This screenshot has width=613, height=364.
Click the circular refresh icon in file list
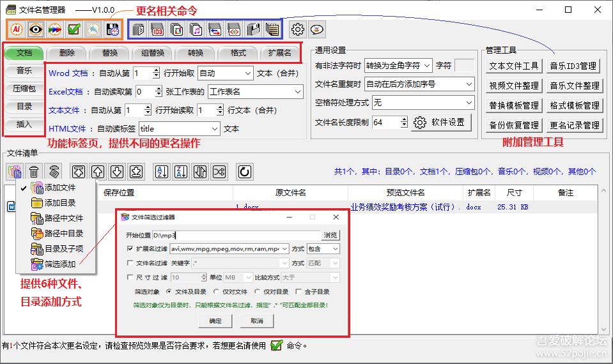pos(244,171)
